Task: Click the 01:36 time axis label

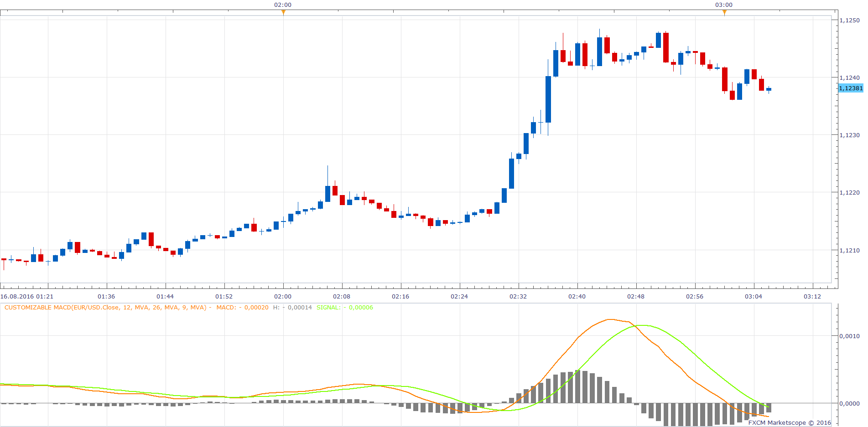Action: point(106,296)
